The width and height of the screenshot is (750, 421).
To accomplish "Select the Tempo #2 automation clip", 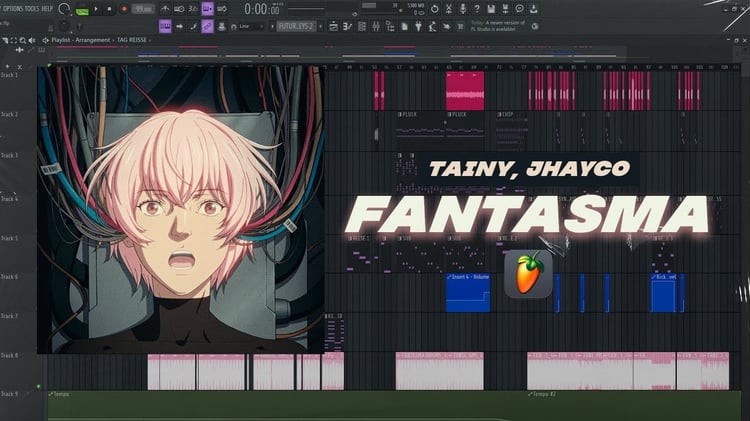I will [633, 406].
